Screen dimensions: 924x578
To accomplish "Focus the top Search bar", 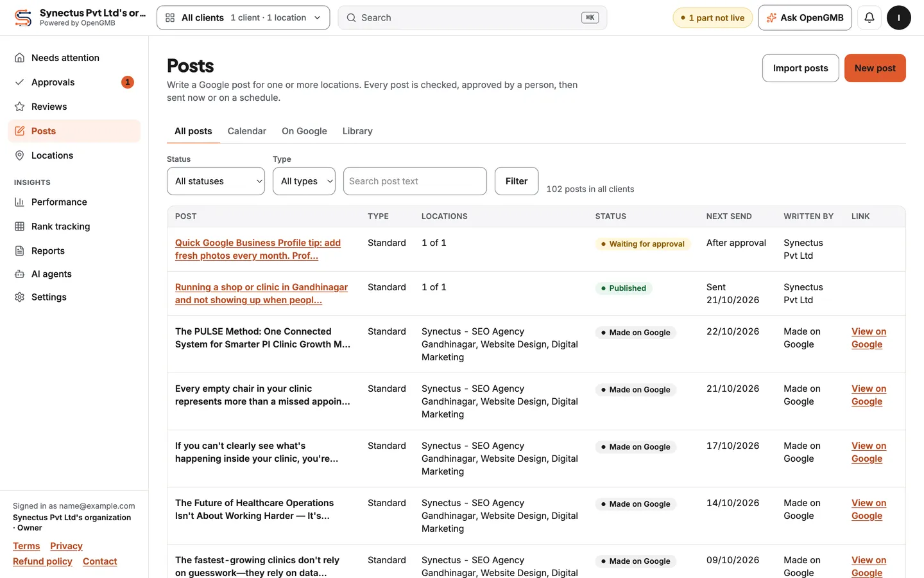I will click(x=472, y=18).
